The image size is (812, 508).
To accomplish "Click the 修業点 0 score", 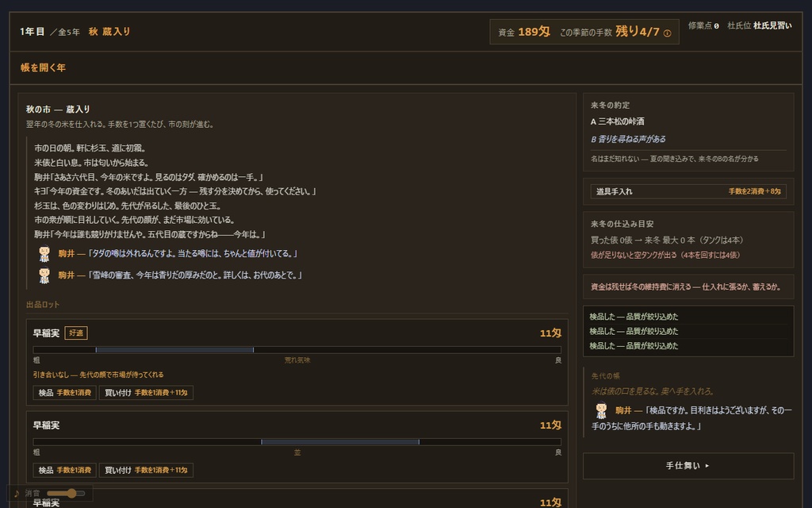I will (703, 25).
